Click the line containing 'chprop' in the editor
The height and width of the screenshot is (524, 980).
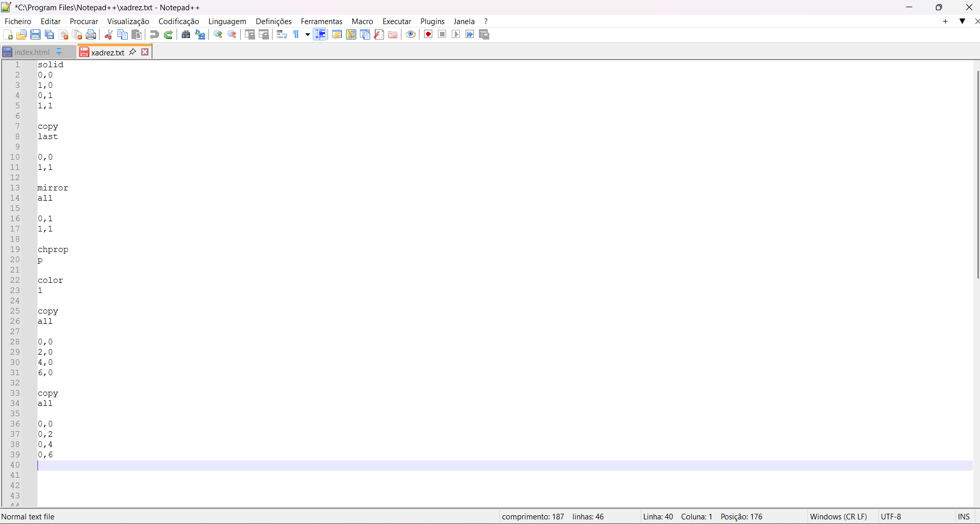(x=53, y=249)
